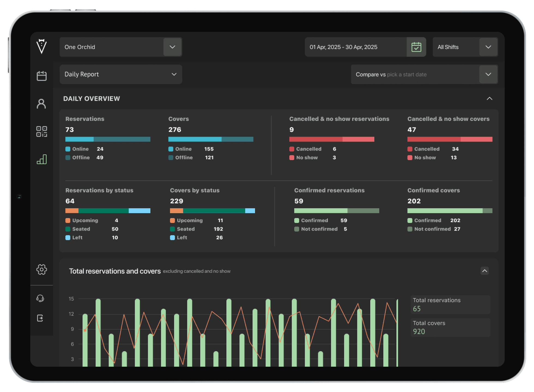Click the app logo at the top left
Viewport: 534px width, 392px height.
pos(41,47)
